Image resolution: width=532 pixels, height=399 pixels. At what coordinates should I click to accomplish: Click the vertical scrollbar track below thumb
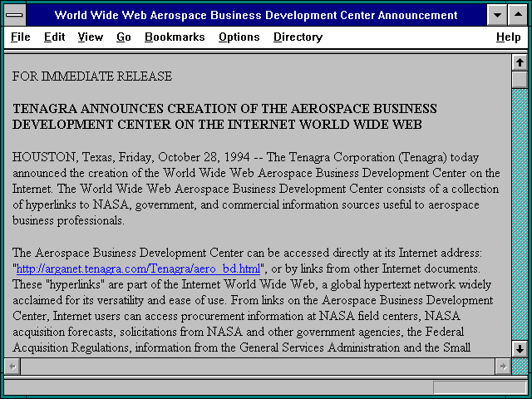pyautogui.click(x=520, y=214)
